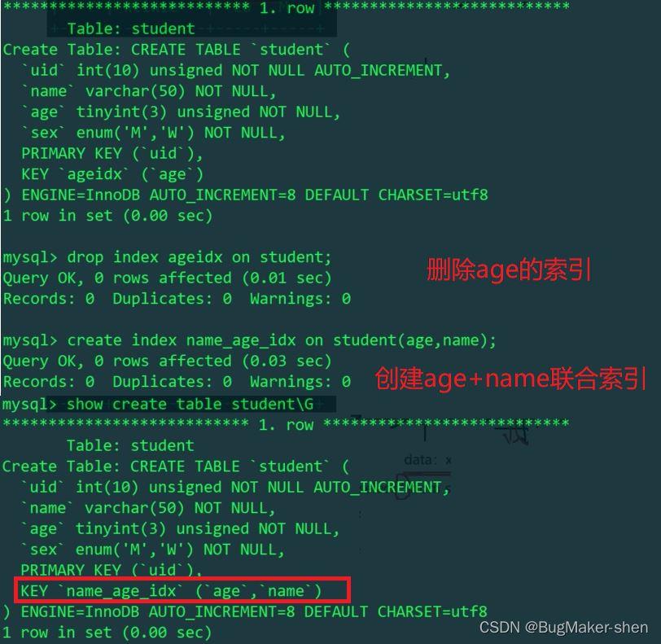Click the 'create index name_age_idx' command line
Viewport: 661px width, 644px height.
(249, 340)
